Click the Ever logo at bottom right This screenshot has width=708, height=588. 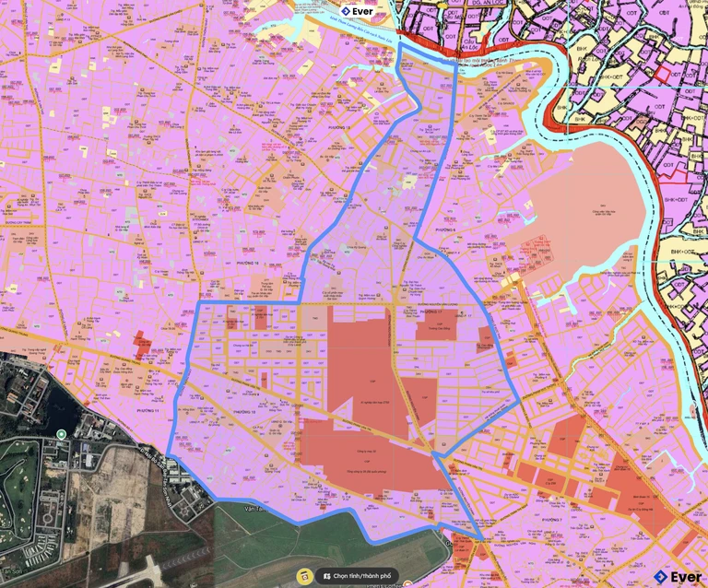[x=678, y=575]
